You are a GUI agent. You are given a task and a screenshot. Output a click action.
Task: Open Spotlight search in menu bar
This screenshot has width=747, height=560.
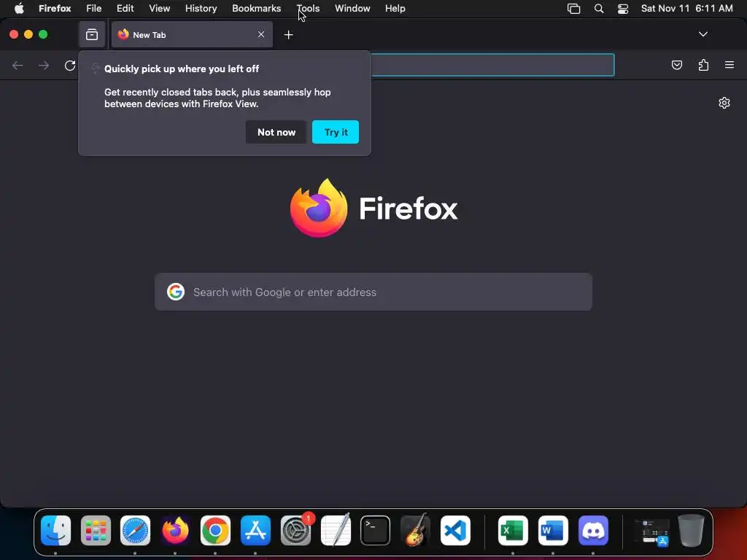(x=599, y=9)
